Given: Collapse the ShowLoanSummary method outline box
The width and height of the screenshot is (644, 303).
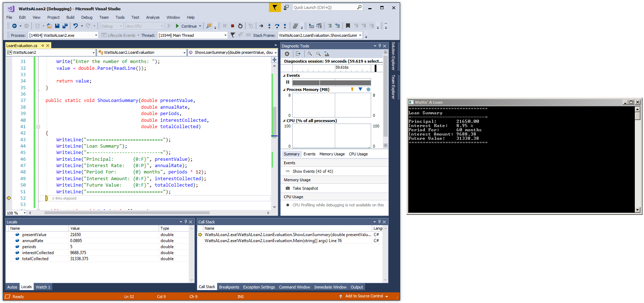Looking at the screenshot, I should [x=38, y=127].
